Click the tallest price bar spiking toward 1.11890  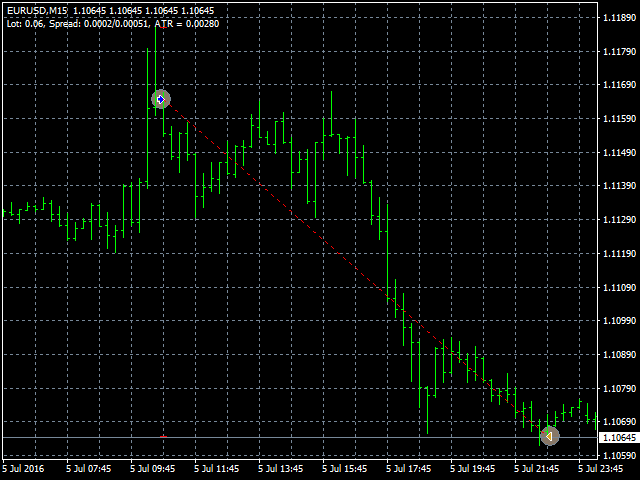tap(156, 69)
